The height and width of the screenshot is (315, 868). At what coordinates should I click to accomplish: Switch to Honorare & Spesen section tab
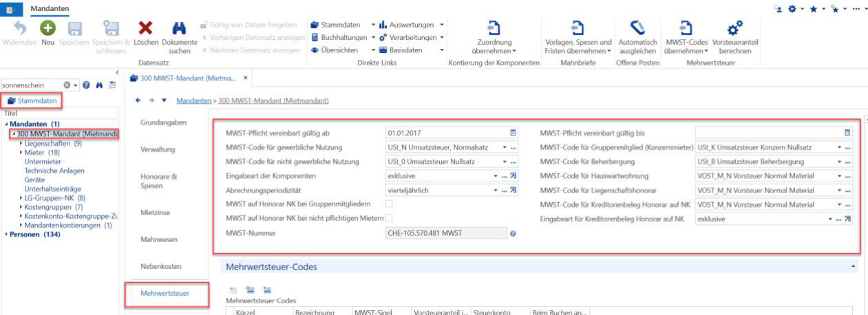pyautogui.click(x=159, y=181)
